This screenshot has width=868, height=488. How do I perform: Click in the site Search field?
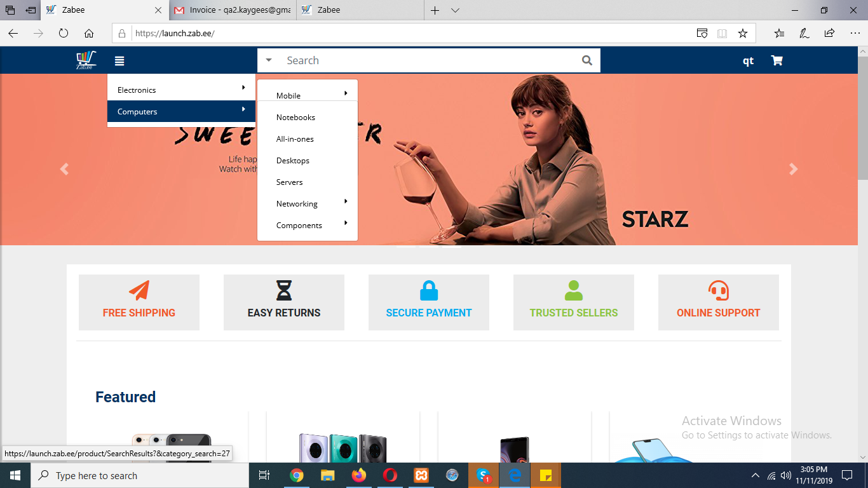pos(429,60)
